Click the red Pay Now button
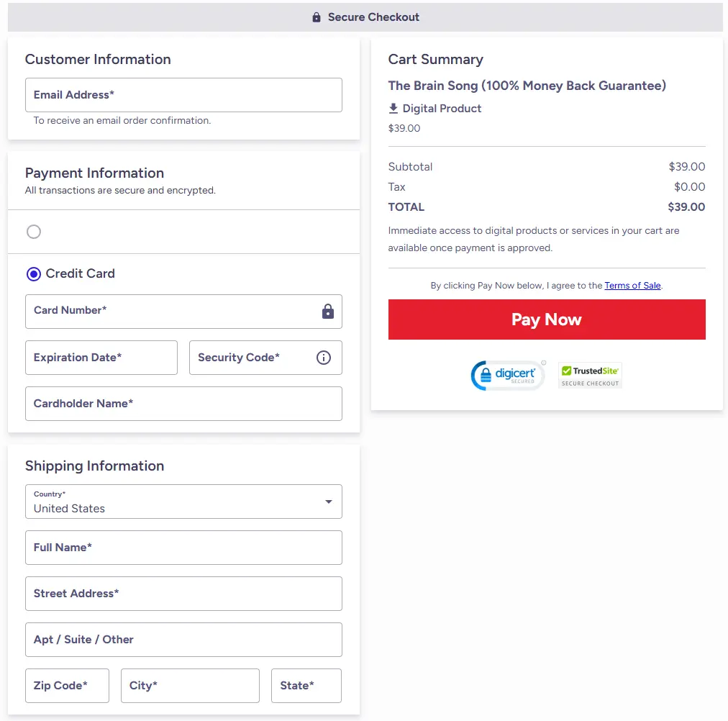Image resolution: width=728 pixels, height=721 pixels. click(x=547, y=319)
